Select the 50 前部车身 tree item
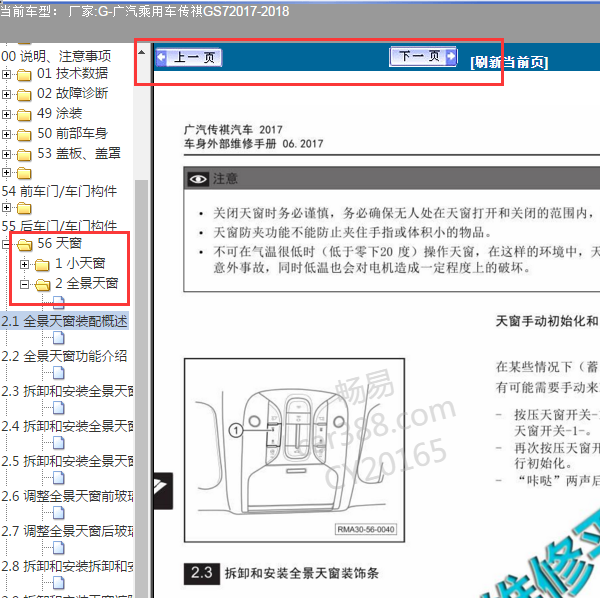This screenshot has height=598, width=600. [72, 133]
